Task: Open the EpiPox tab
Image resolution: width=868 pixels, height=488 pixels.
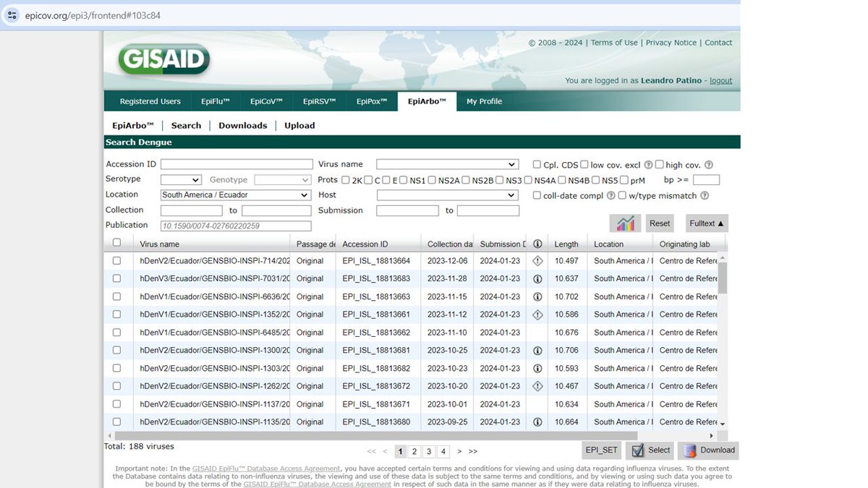Action: 372,101
